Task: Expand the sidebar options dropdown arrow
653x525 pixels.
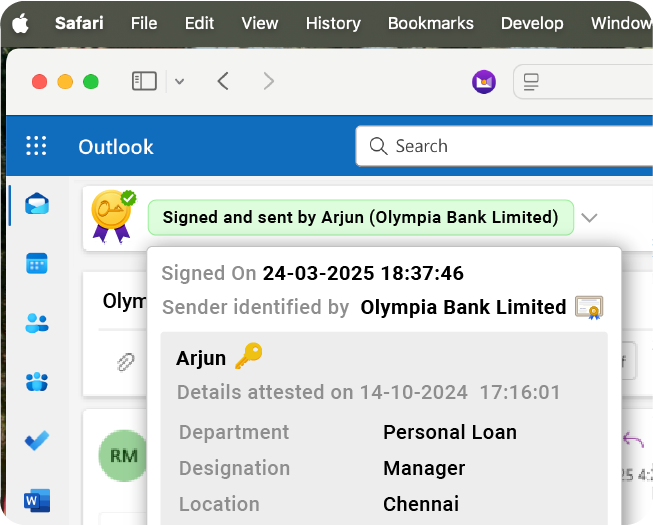Action: (x=179, y=81)
